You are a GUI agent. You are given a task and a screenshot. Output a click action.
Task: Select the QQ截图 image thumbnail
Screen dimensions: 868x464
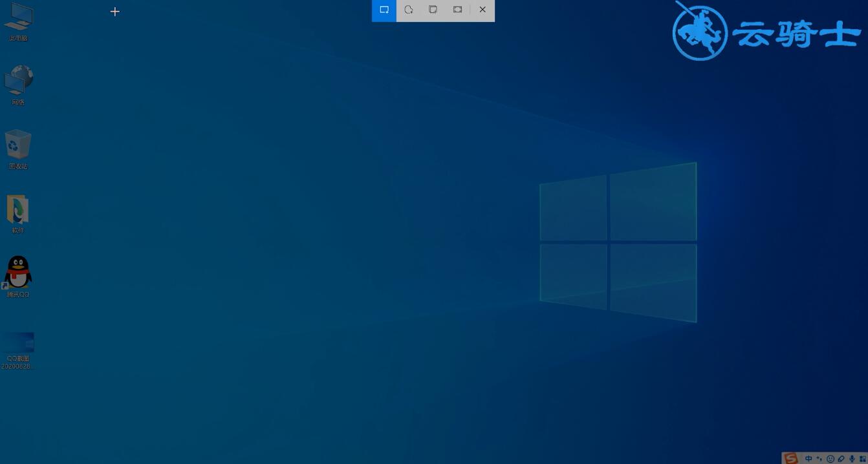coord(17,351)
